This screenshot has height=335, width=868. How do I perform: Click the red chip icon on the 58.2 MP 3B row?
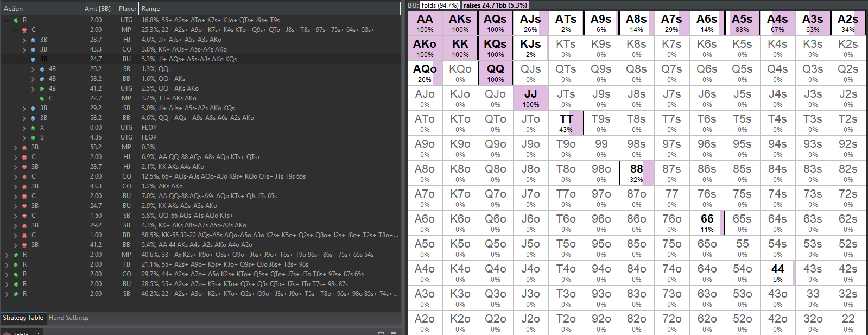click(24, 147)
